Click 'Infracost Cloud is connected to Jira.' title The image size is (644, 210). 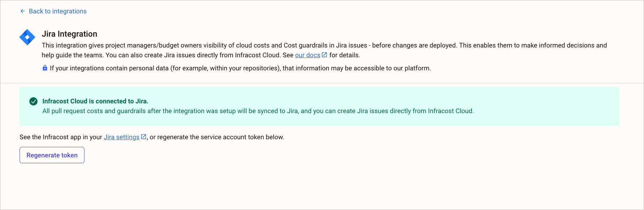point(95,101)
